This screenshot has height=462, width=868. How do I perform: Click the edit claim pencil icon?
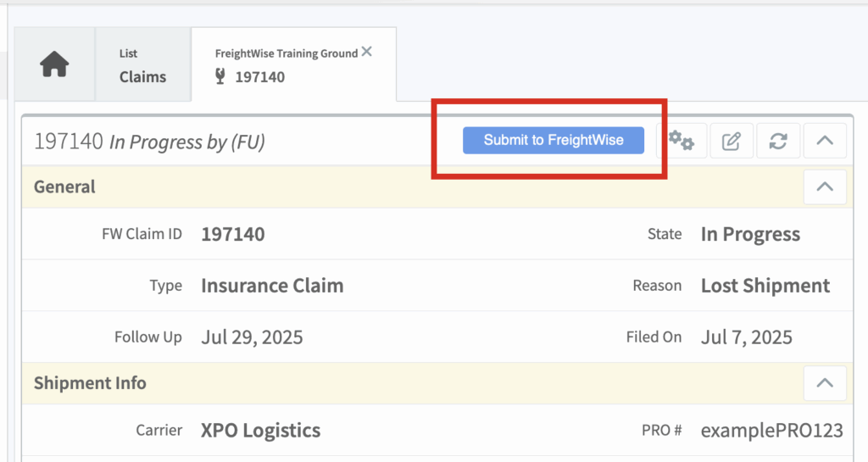[x=731, y=142]
